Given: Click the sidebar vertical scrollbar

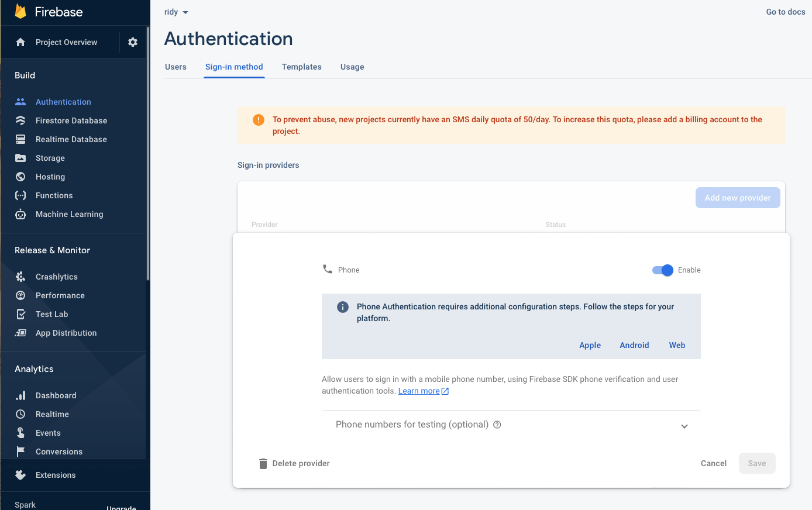Looking at the screenshot, I should [x=148, y=153].
